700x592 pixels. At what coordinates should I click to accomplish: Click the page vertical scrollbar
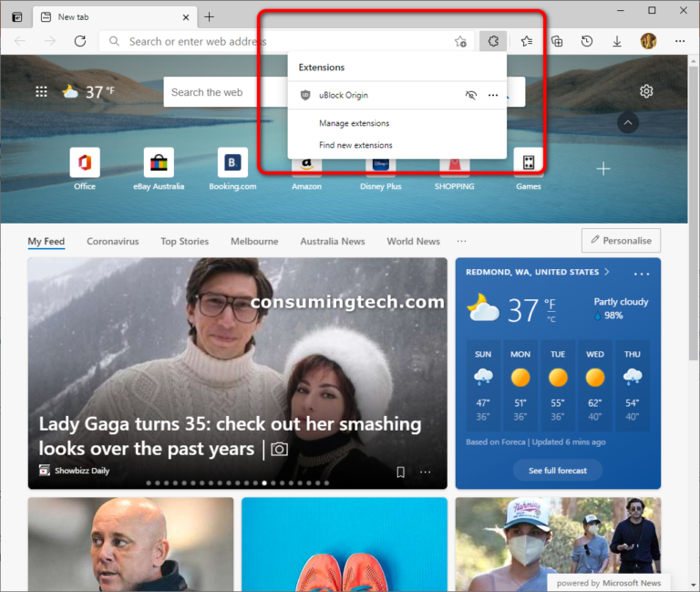coord(694,213)
